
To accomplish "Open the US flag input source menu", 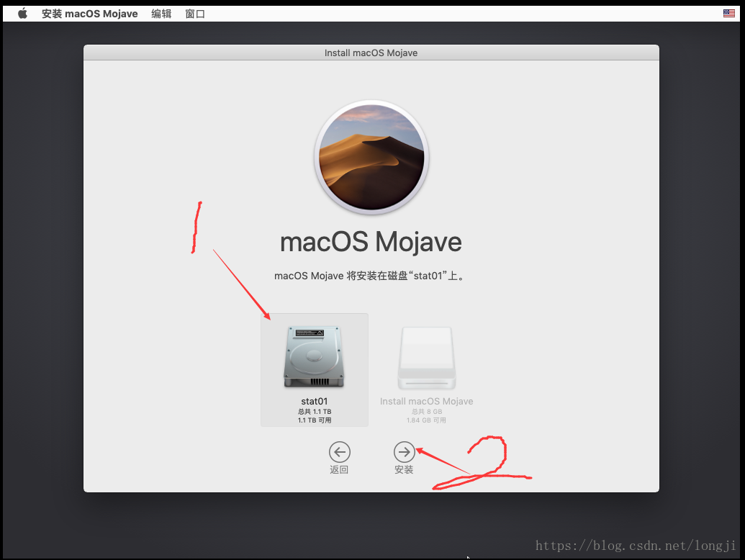I will [729, 13].
